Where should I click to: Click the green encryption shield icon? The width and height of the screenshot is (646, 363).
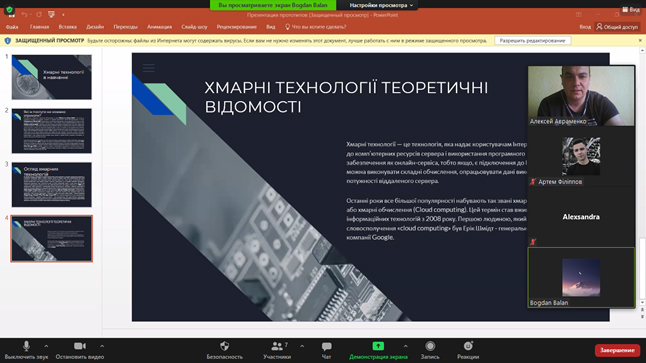[x=9, y=9]
